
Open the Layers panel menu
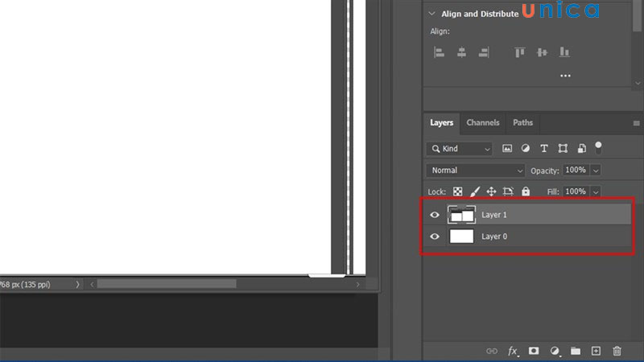[636, 123]
